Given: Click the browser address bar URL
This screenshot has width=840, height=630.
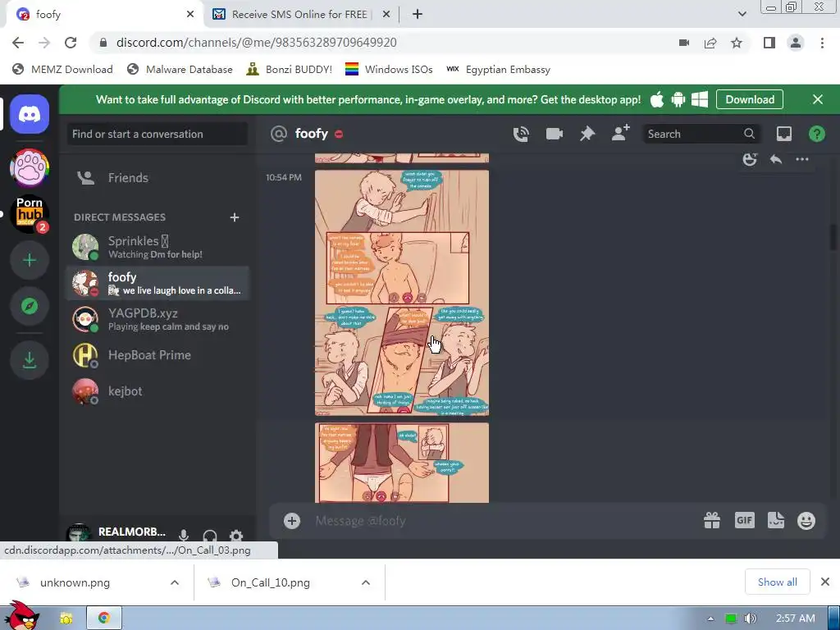Looking at the screenshot, I should click(257, 43).
